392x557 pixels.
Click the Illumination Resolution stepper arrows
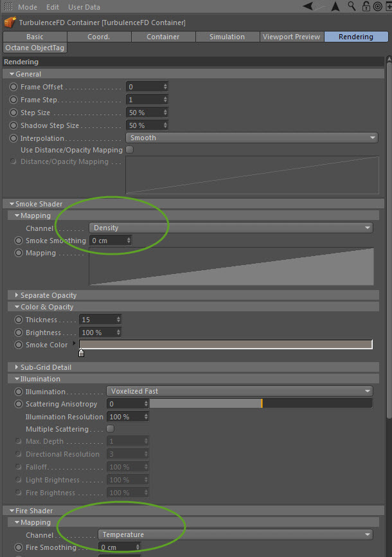146,416
